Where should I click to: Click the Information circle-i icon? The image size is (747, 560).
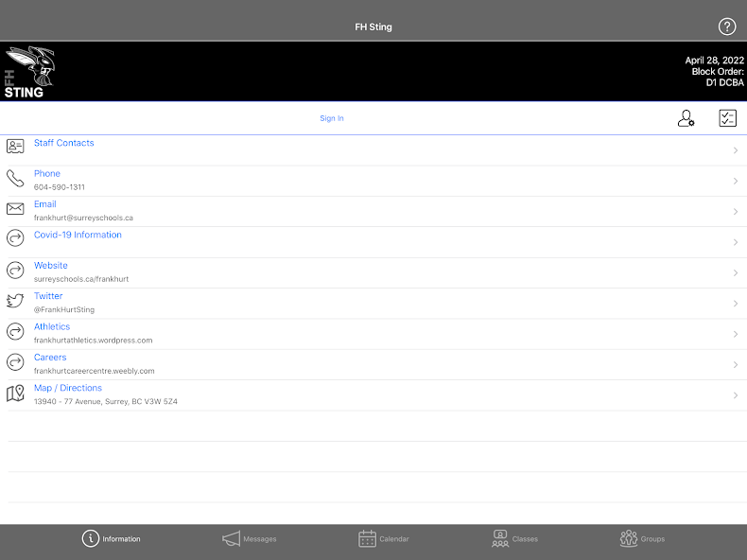pyautogui.click(x=91, y=538)
